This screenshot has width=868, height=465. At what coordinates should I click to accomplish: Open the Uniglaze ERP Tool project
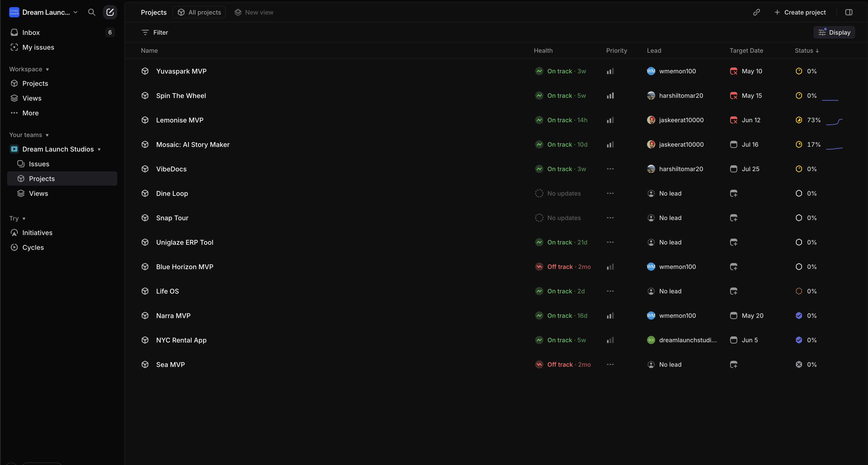coord(185,242)
